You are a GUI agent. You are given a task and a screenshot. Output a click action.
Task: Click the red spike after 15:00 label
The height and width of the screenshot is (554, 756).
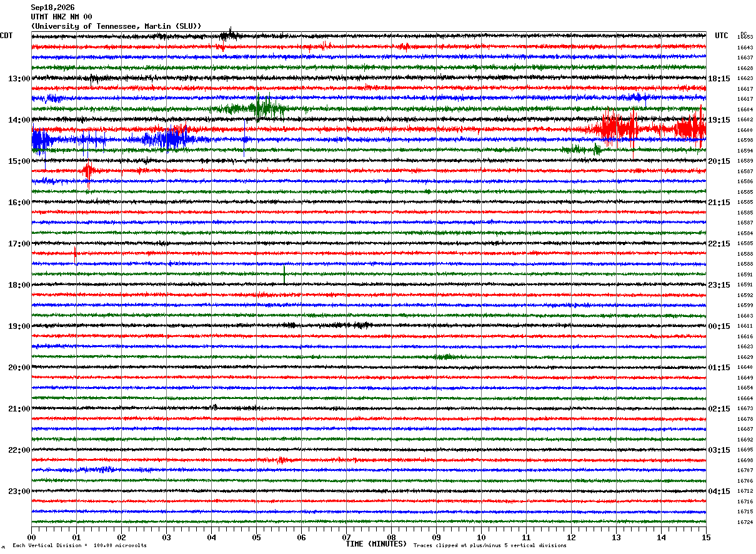88,171
